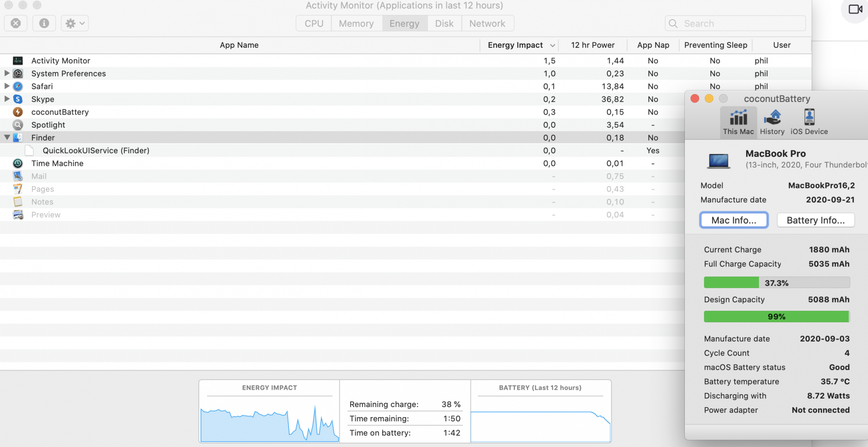Click the Spotlight magnifier icon
Viewport: 868px width, 447px height.
pyautogui.click(x=18, y=125)
